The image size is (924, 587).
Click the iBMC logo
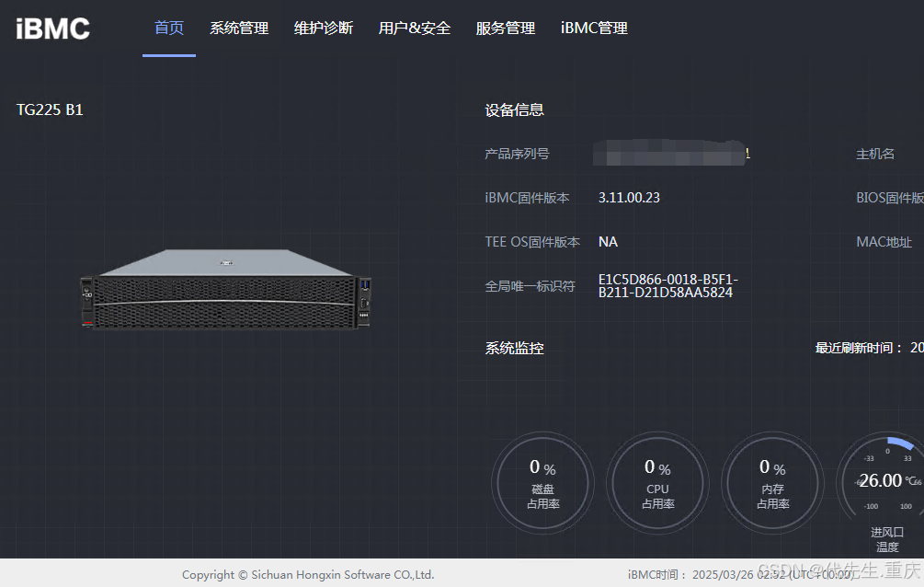tap(52, 29)
